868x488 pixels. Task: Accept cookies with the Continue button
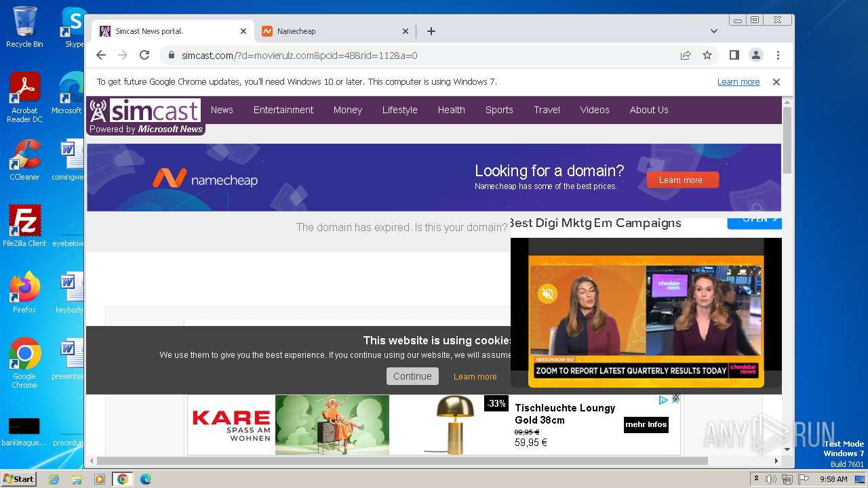pyautogui.click(x=412, y=376)
